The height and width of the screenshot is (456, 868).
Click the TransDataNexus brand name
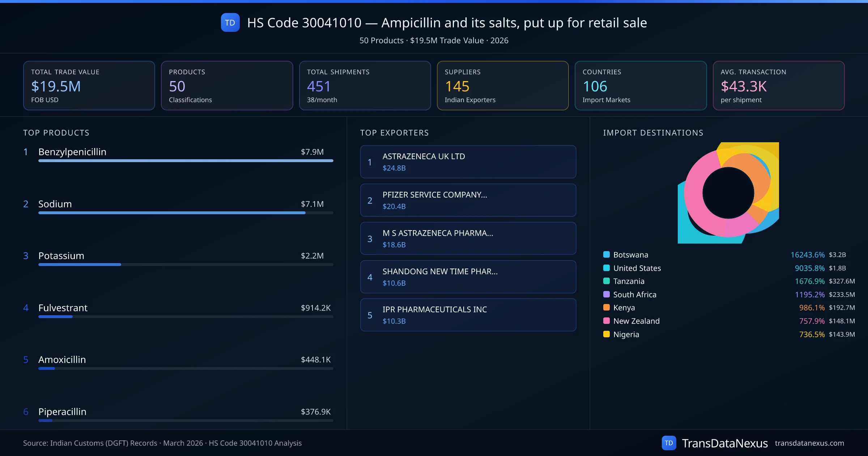[724, 443]
